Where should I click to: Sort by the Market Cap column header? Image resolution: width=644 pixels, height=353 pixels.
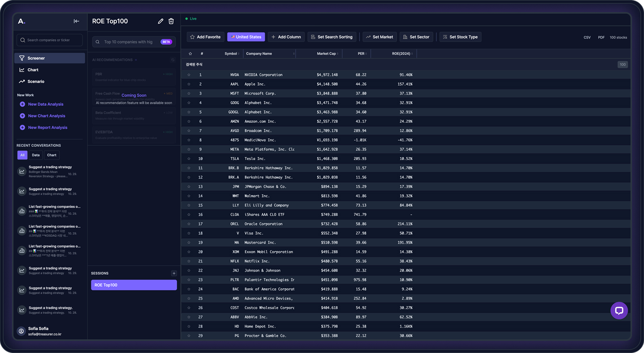327,54
